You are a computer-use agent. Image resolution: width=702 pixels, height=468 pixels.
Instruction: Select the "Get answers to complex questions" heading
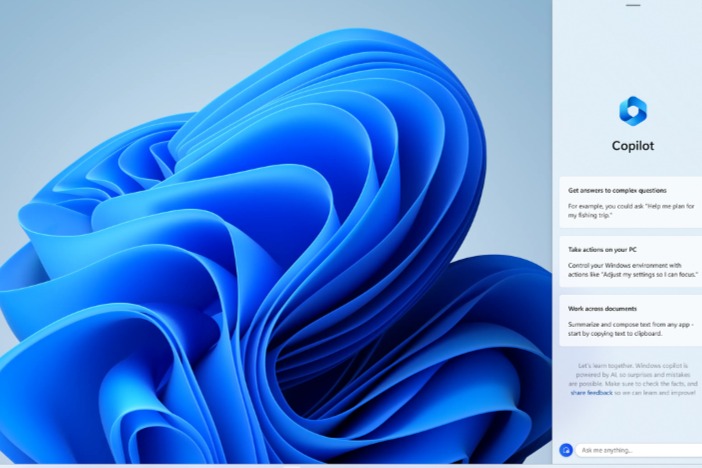617,190
